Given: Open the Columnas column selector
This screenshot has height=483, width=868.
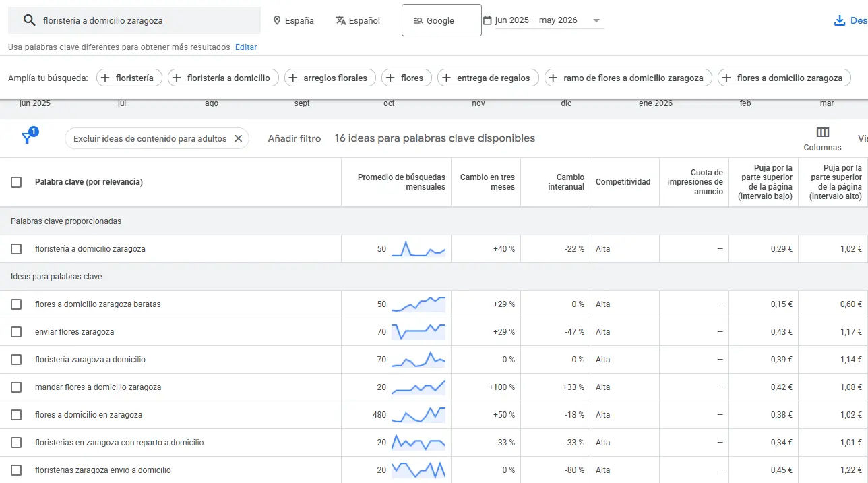Looking at the screenshot, I should tap(822, 138).
